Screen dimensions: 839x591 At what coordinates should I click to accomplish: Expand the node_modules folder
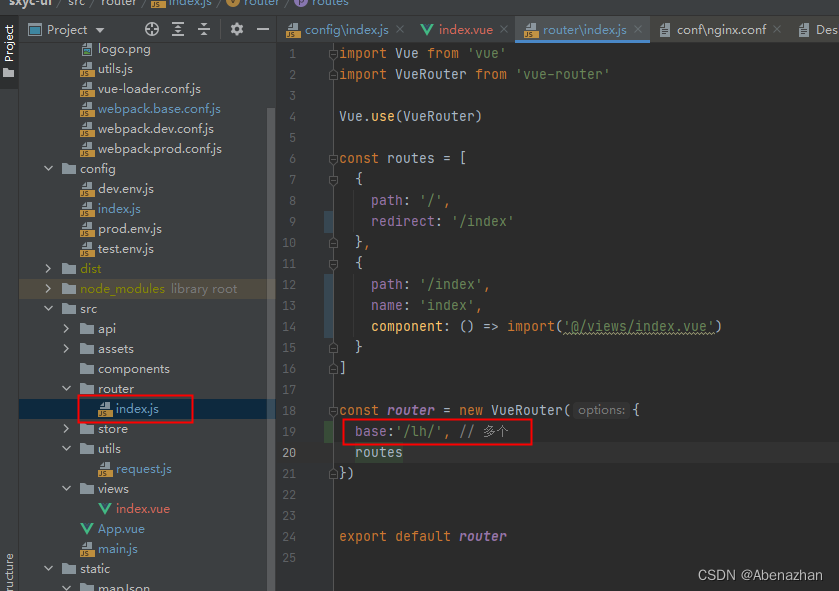[48, 289]
